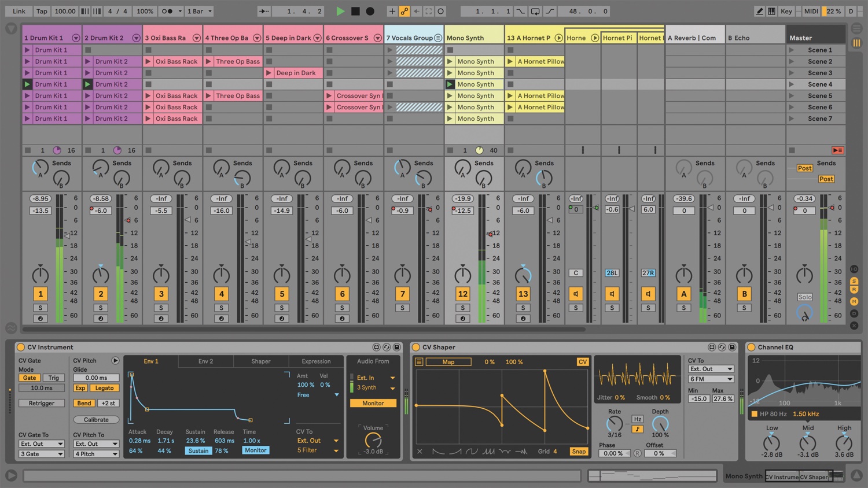Screen dimensions: 868x488
Task: Enable the metronome icon
Action: [167, 11]
